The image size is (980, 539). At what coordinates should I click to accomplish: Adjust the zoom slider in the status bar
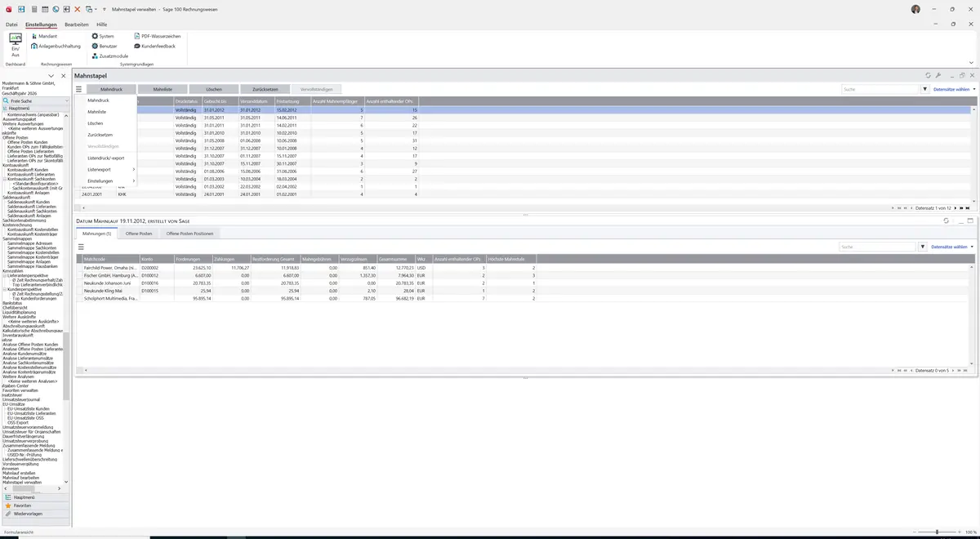click(x=937, y=532)
